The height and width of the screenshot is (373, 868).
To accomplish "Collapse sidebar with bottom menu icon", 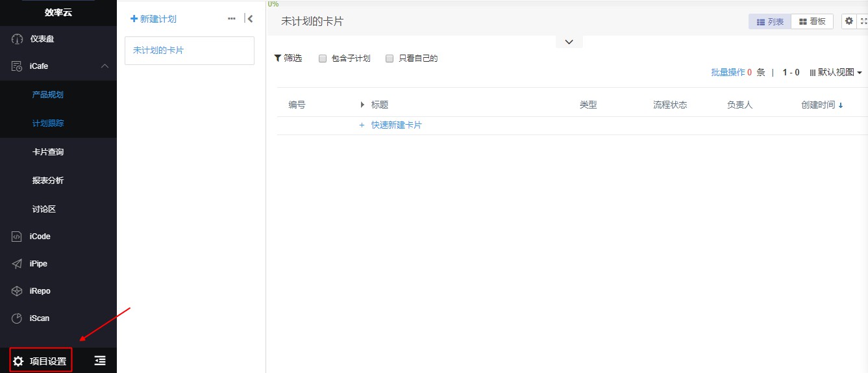I will [99, 361].
